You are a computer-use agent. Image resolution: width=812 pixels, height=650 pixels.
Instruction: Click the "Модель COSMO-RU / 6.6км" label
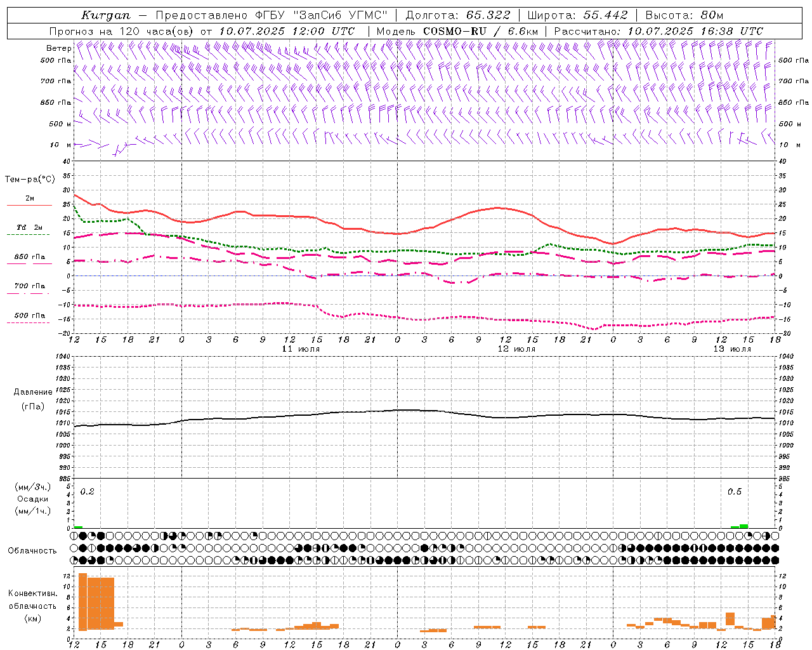pyautogui.click(x=457, y=31)
